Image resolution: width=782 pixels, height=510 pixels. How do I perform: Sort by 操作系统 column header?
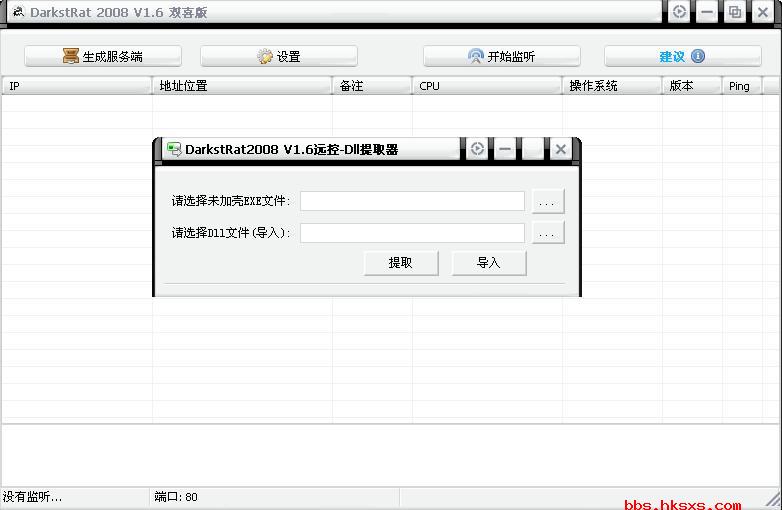point(612,86)
